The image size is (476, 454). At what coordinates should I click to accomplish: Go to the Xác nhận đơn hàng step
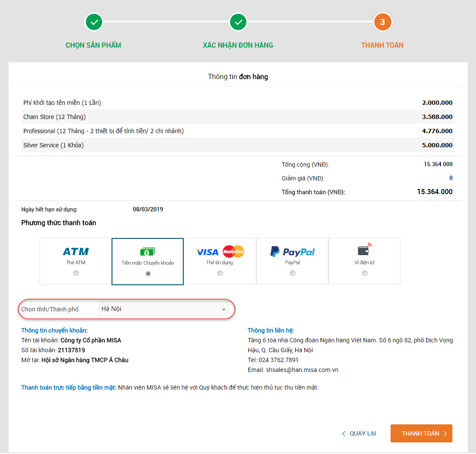tap(238, 45)
